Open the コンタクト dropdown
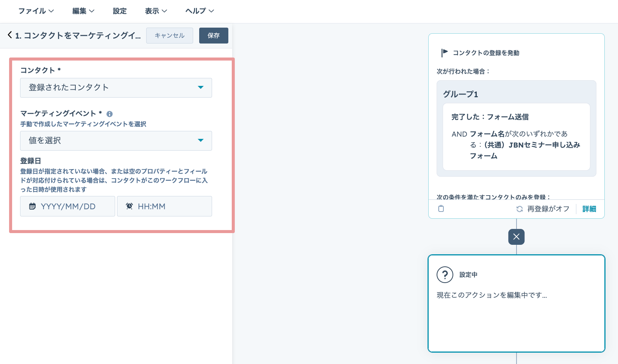This screenshot has height=364, width=618. [x=116, y=88]
